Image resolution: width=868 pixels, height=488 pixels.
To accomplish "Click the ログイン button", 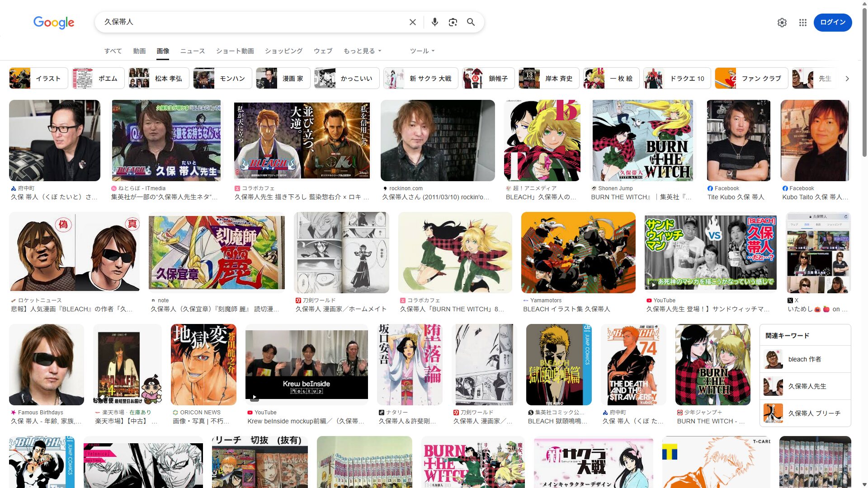I will [x=832, y=23].
